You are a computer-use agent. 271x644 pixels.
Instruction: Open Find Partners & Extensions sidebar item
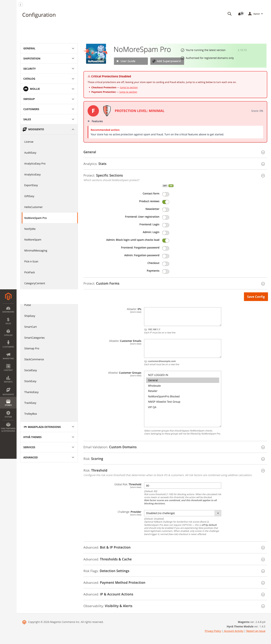pyautogui.click(x=8, y=427)
